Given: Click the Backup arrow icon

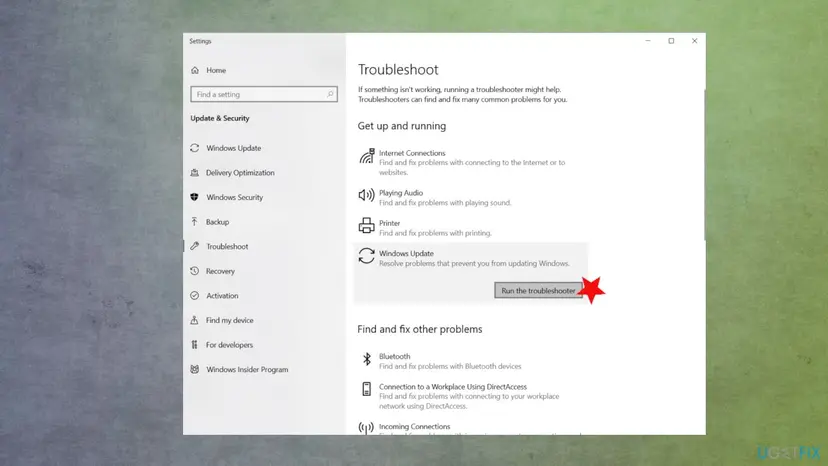Looking at the screenshot, I should [195, 222].
